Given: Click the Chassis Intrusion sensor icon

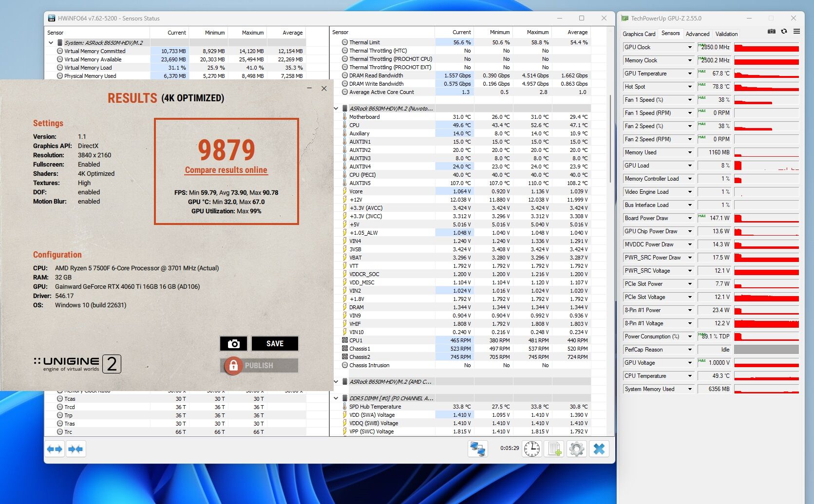Looking at the screenshot, I should (345, 365).
